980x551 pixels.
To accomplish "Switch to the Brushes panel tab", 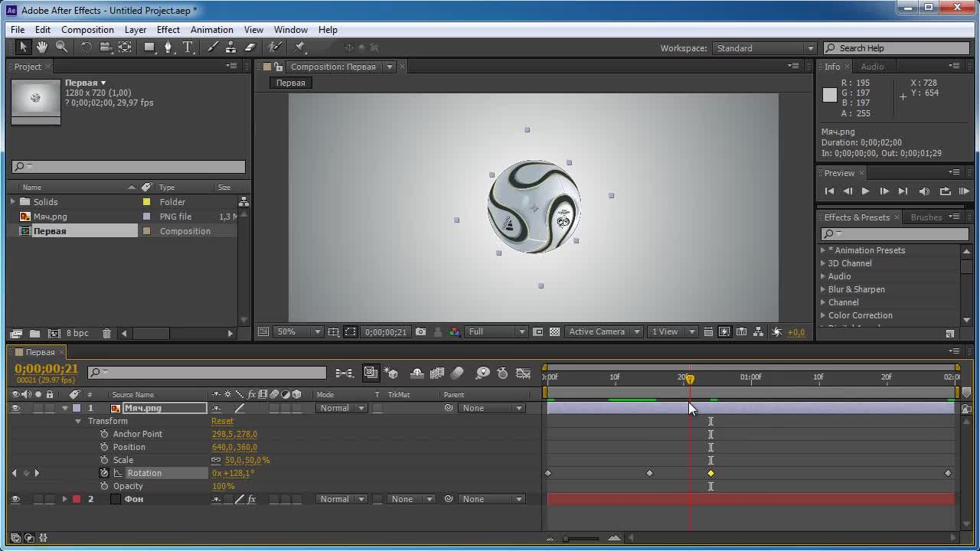I will 926,217.
